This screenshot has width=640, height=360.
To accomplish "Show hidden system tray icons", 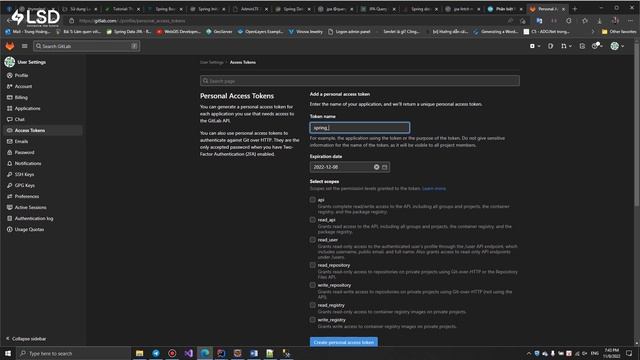I will point(529,353).
